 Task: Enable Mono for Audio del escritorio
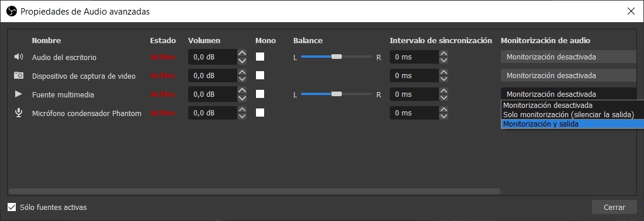pos(260,57)
